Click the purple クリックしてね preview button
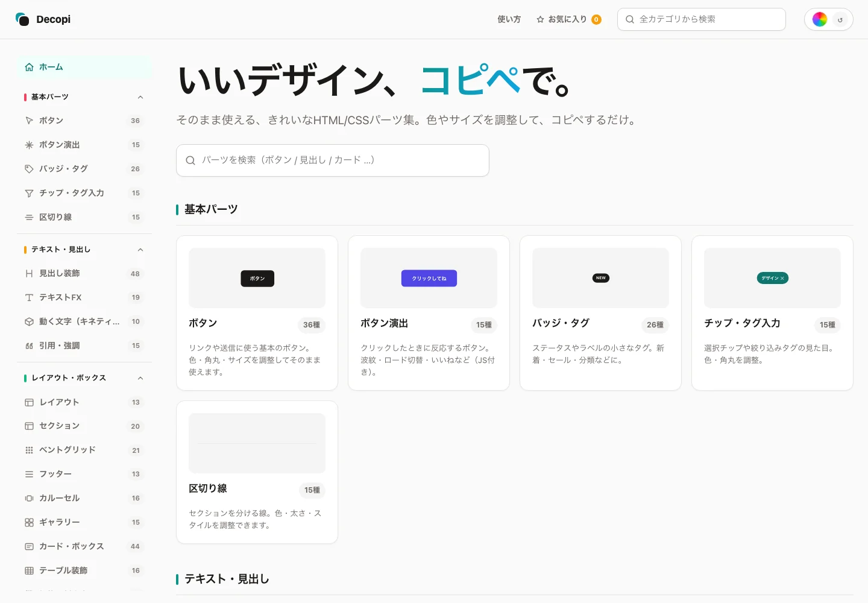Viewport: 868px width, 603px height. coord(429,278)
